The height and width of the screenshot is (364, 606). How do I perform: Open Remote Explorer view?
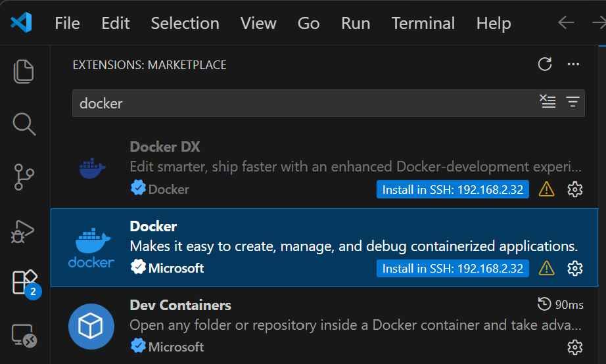(x=24, y=335)
